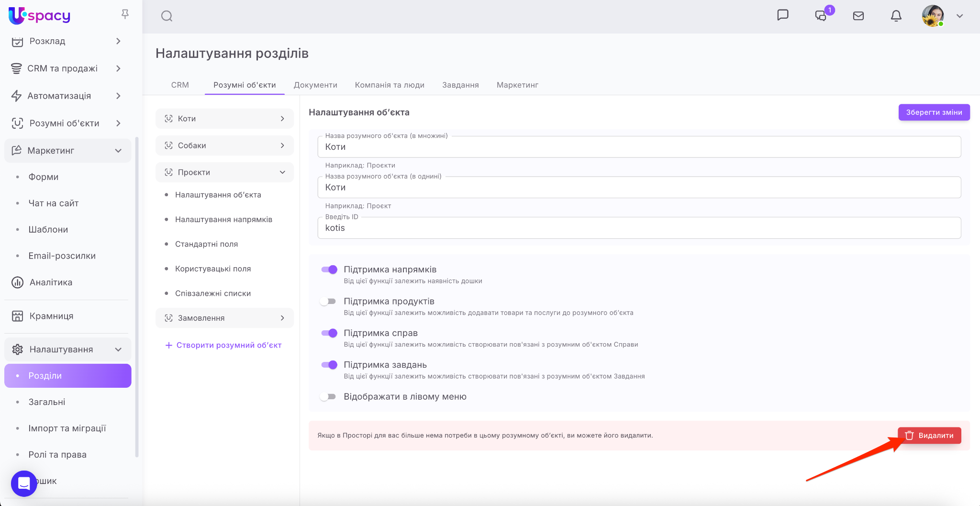
Task: Switch to the Компанія та люди tab
Action: coord(390,85)
